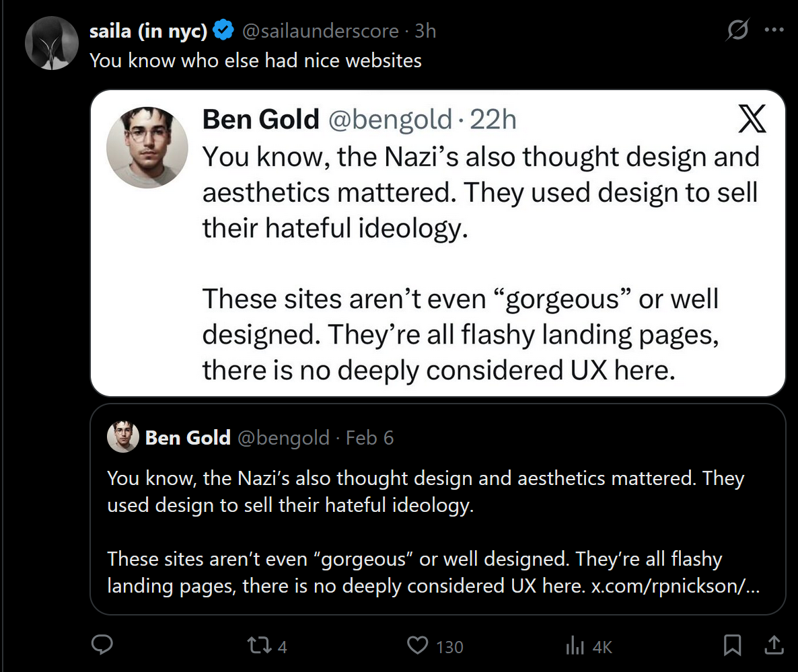Like the tweet with heart icon

418,646
